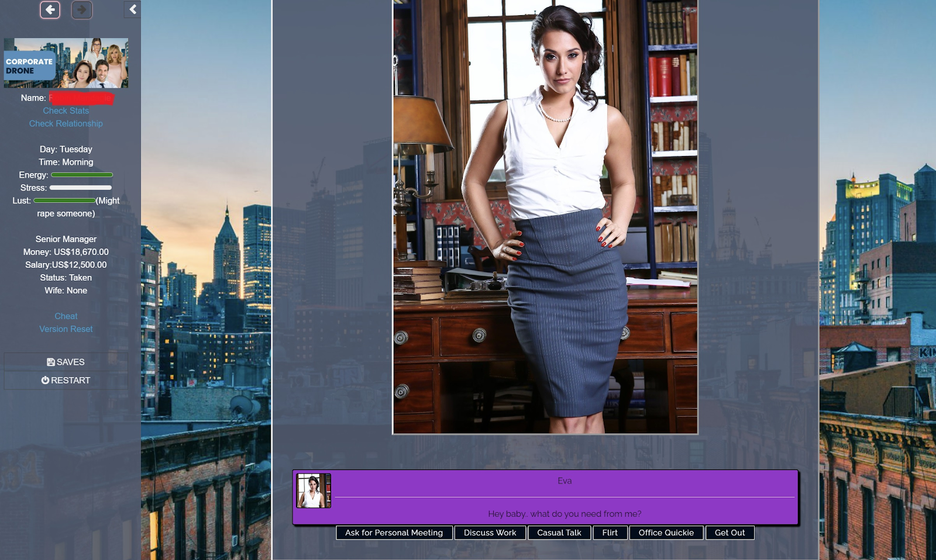
Task: Select the Flirt option
Action: (x=610, y=533)
